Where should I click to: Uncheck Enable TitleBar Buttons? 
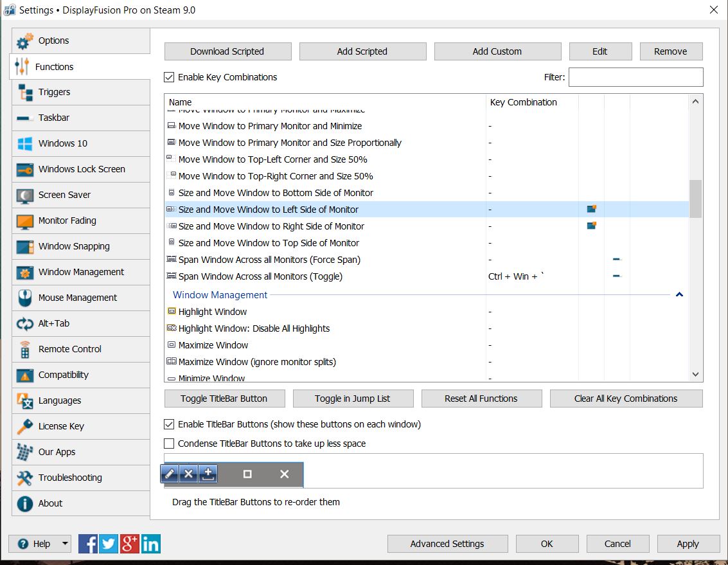point(170,424)
